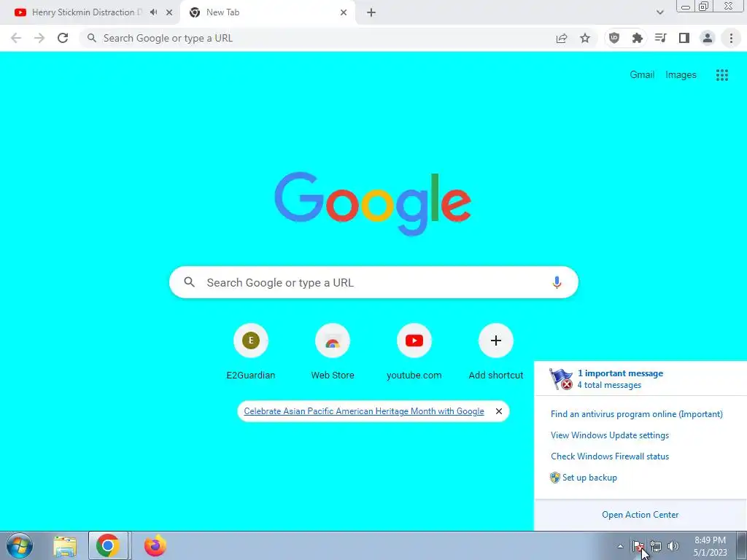This screenshot has height=560, width=747.
Task: Open the media controls toolbar icon
Action: pyautogui.click(x=661, y=38)
